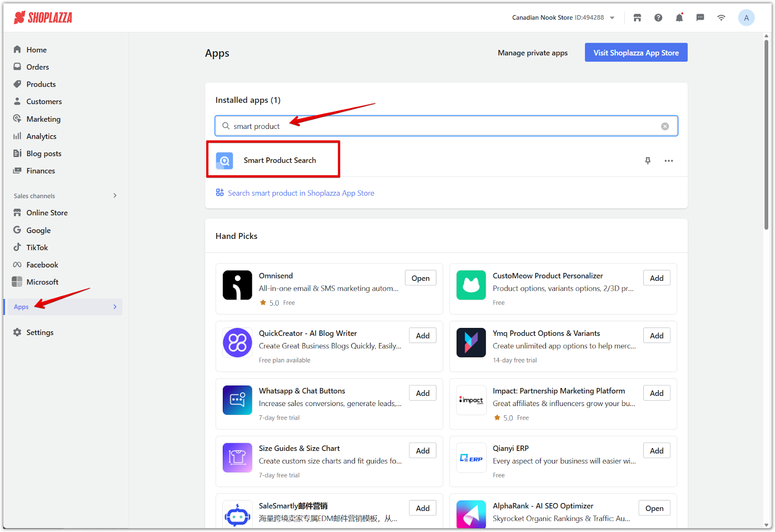Click the Qianyi ERP icon
The width and height of the screenshot is (775, 532).
[471, 458]
